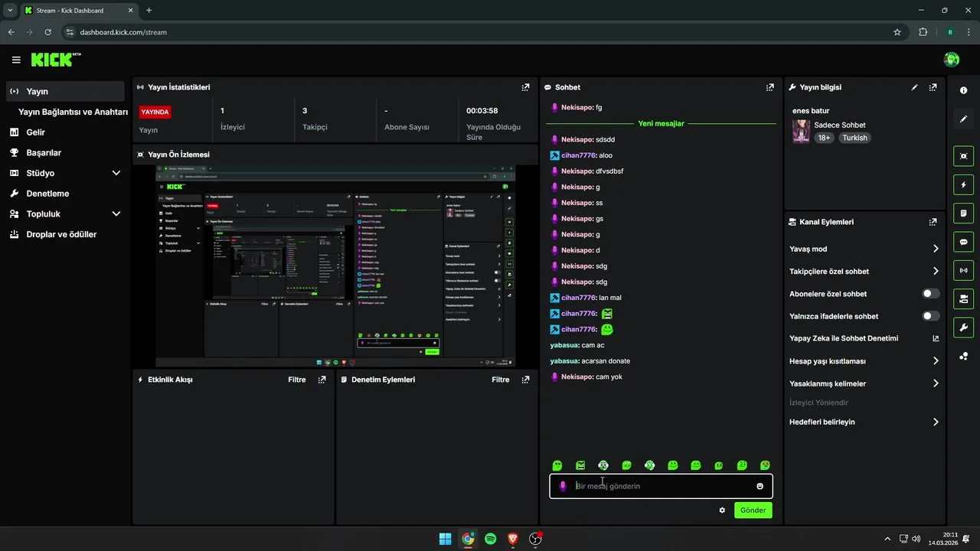Click the purple microphone badge in the message box

563,486
